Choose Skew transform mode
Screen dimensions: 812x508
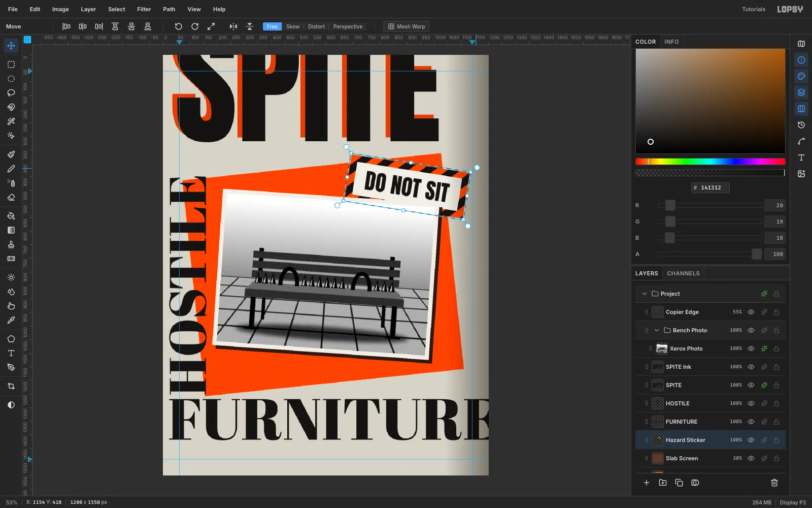[293, 26]
